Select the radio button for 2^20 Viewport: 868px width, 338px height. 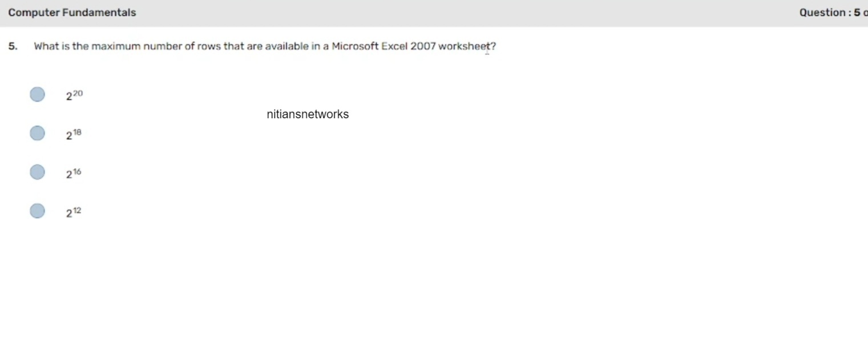37,94
